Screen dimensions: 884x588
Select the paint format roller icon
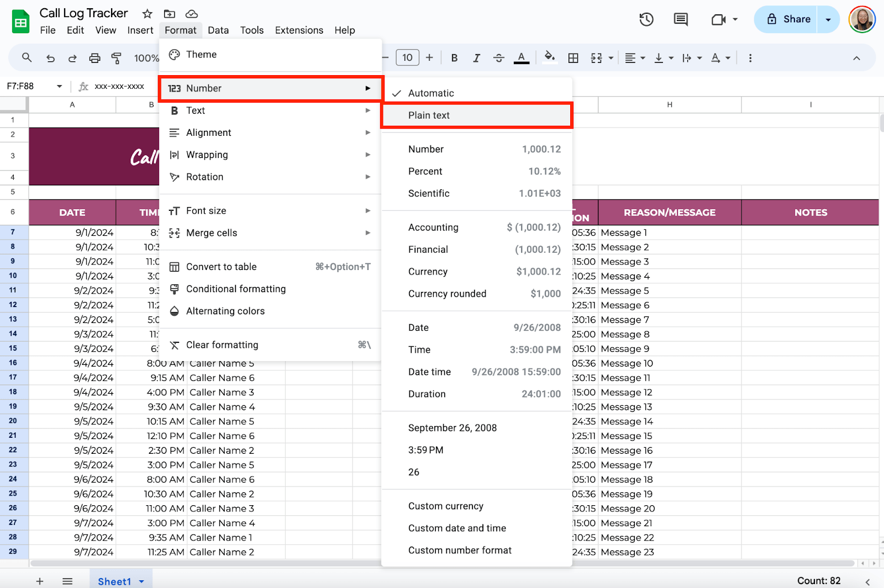(117, 58)
